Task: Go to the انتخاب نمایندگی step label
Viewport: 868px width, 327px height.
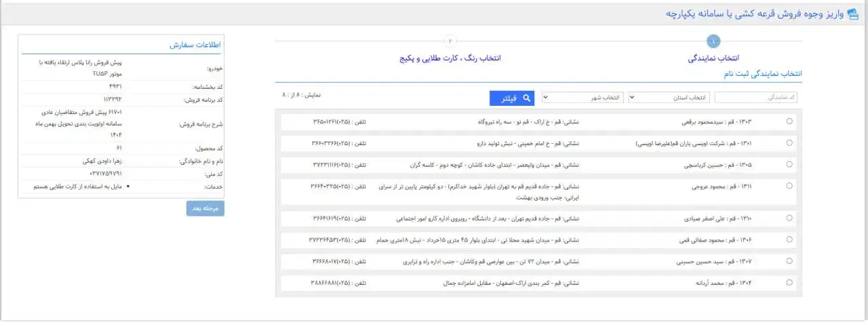Action: pos(713,59)
